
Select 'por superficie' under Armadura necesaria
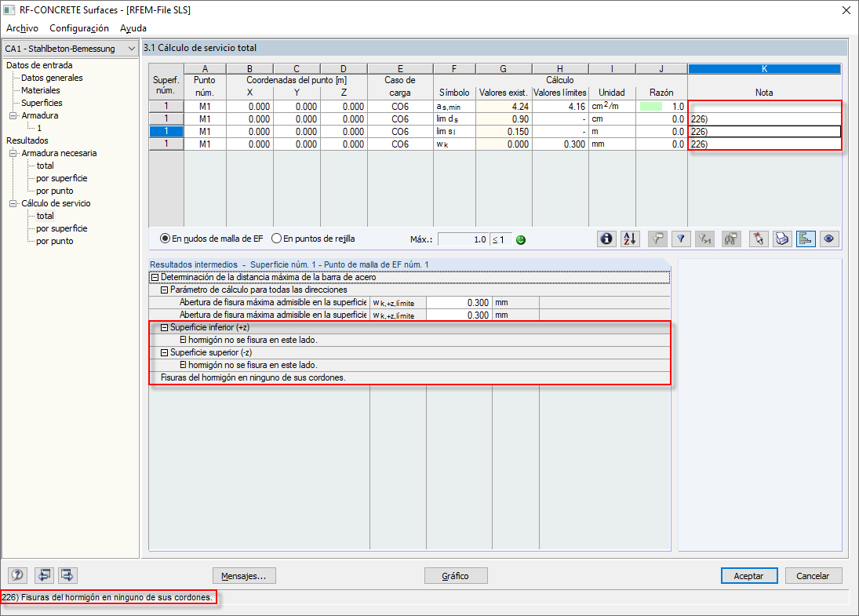click(x=61, y=178)
